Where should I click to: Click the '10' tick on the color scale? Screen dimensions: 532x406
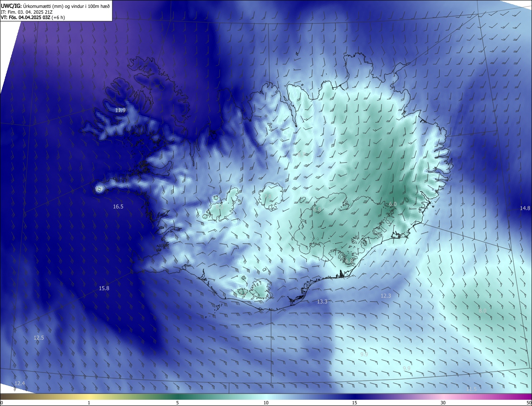pos(266,403)
